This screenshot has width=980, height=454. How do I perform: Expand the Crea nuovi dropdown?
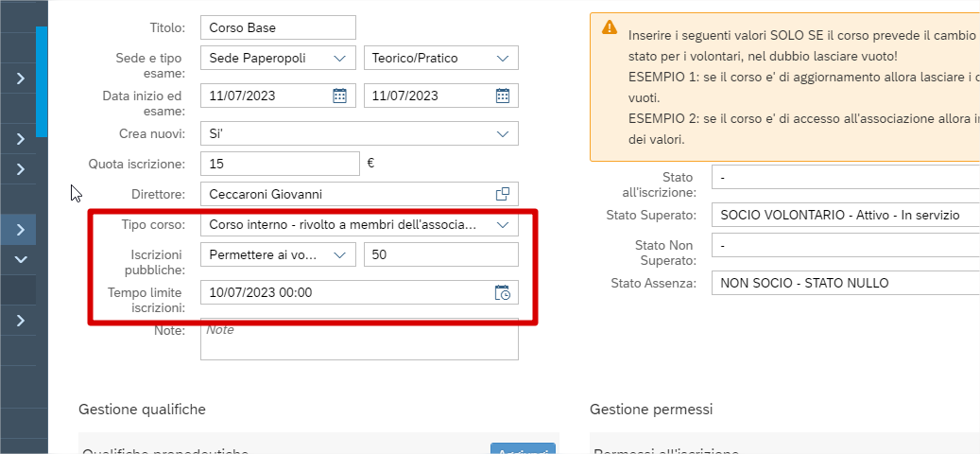(503, 134)
